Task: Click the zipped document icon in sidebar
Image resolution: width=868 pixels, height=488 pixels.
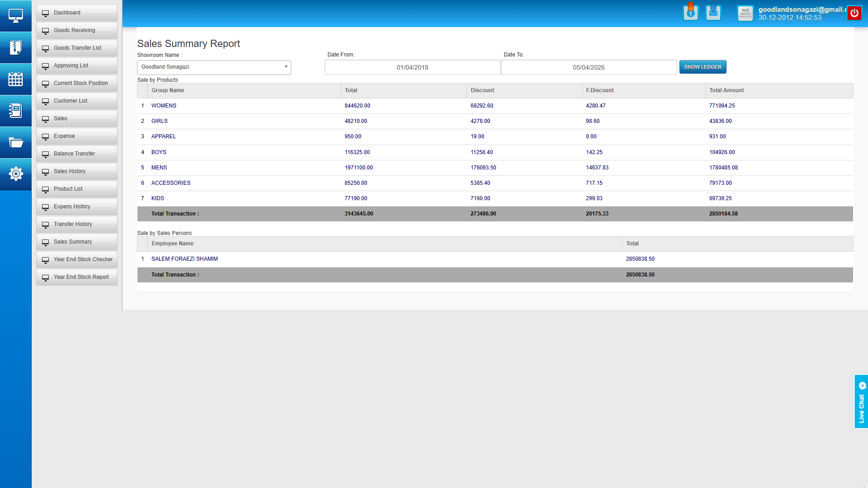Action: (16, 47)
